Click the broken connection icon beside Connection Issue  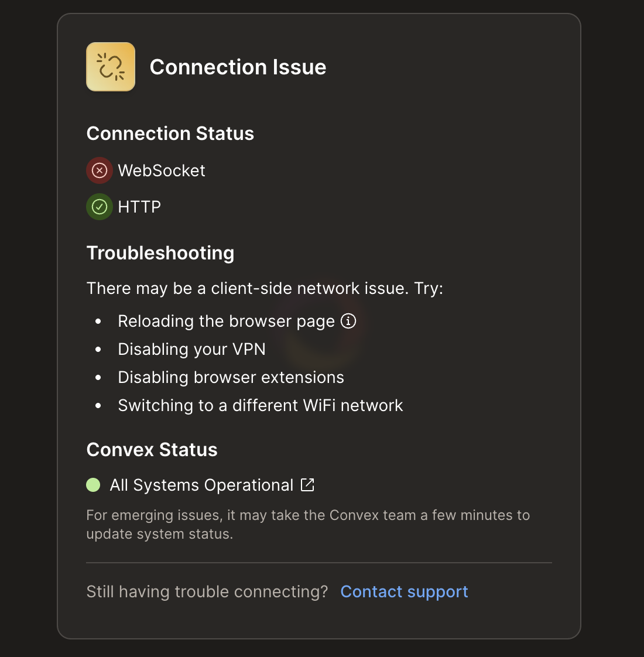click(110, 66)
